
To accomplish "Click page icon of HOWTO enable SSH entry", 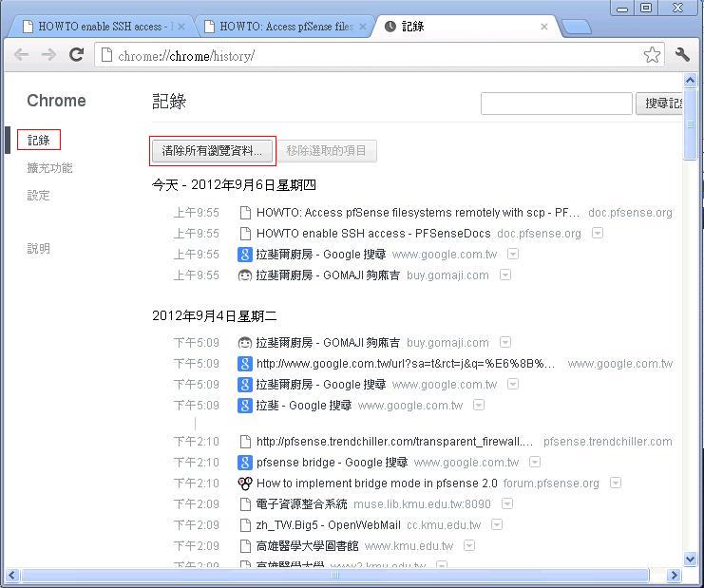I will 245,234.
